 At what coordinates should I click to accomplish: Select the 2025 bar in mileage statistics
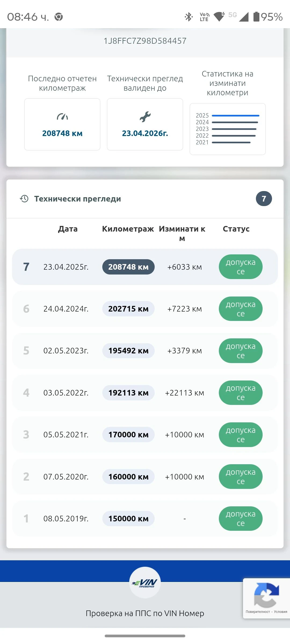click(x=235, y=116)
